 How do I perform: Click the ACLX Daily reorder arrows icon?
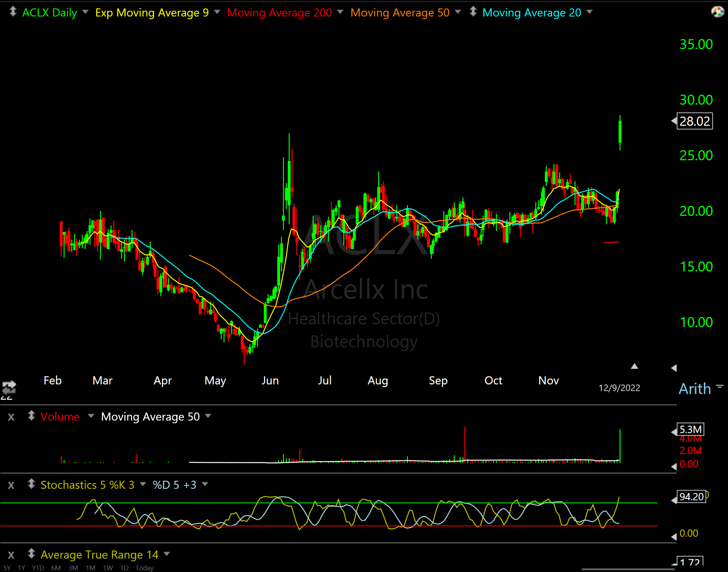click(x=13, y=12)
